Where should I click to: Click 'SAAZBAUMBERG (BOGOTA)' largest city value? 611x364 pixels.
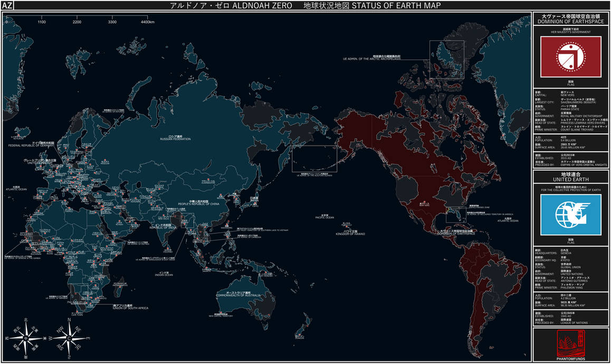tap(578, 102)
